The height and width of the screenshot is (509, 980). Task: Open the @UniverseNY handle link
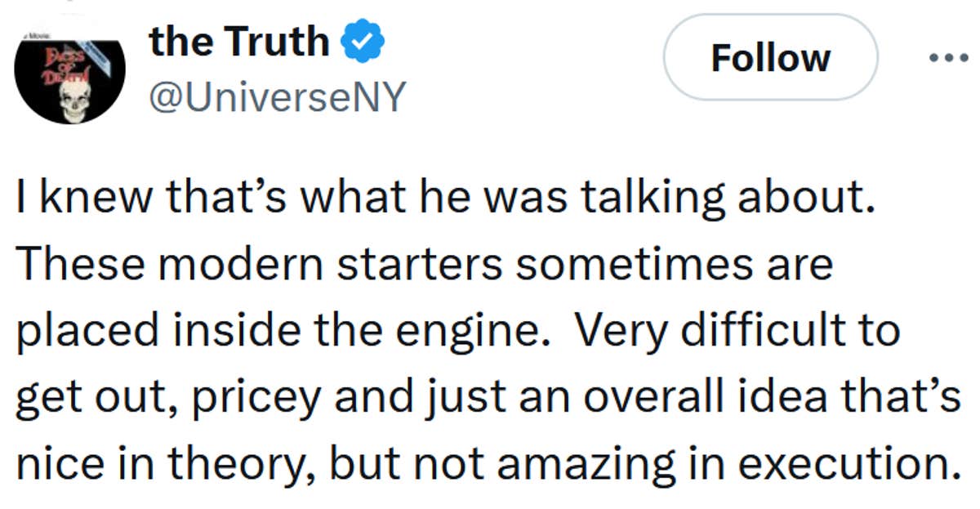(x=277, y=98)
